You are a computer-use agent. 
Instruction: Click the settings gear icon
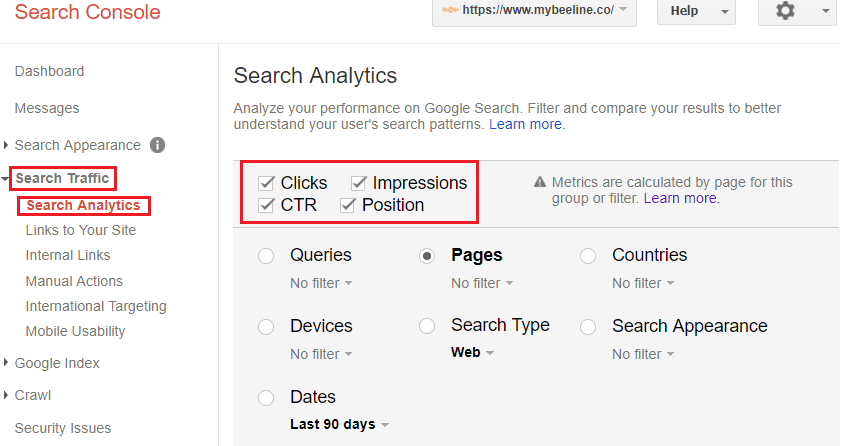(785, 11)
